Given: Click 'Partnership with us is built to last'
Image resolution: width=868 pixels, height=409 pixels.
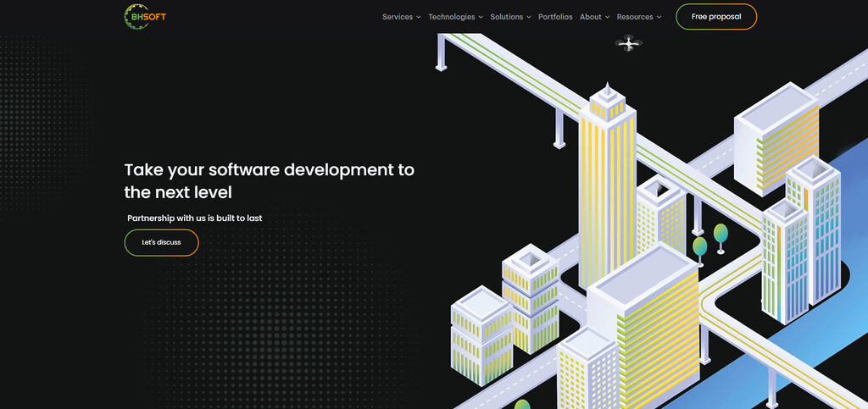Looking at the screenshot, I should [195, 218].
